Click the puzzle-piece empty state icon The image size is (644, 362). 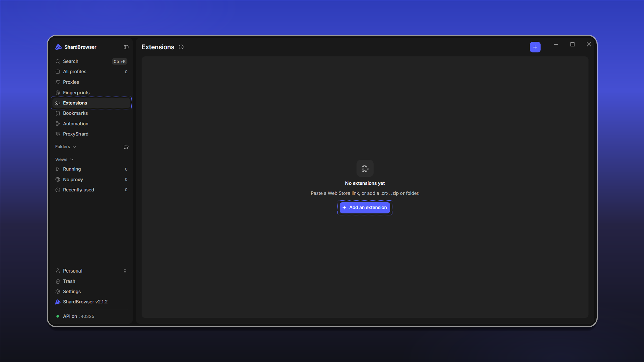(365, 168)
